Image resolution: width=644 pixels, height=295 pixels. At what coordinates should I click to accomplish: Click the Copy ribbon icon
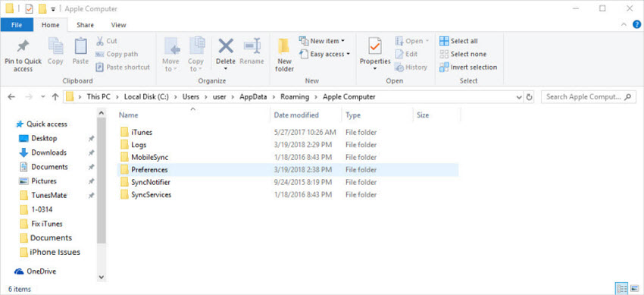[55, 46]
